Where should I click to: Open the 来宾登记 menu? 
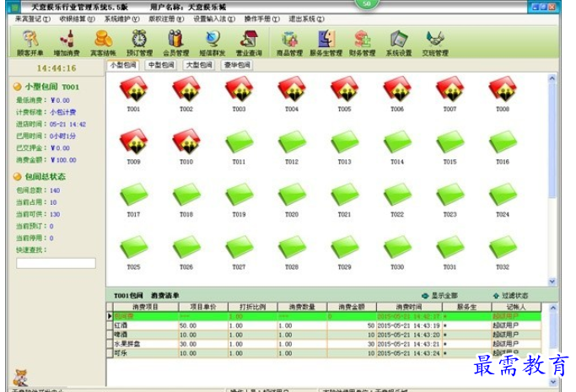point(33,19)
